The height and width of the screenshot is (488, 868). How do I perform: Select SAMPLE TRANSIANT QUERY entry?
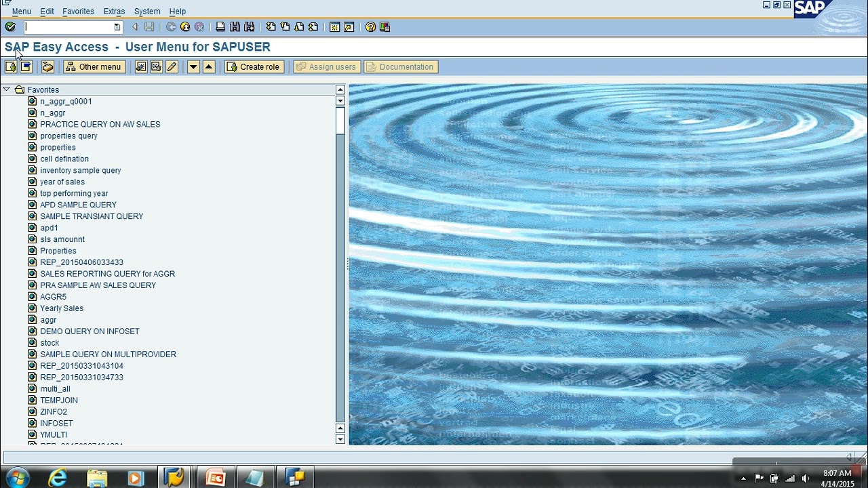coord(92,216)
